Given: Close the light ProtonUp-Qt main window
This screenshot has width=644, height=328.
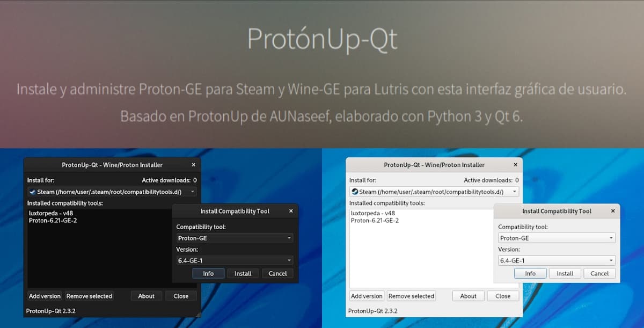Looking at the screenshot, I should 516,165.
